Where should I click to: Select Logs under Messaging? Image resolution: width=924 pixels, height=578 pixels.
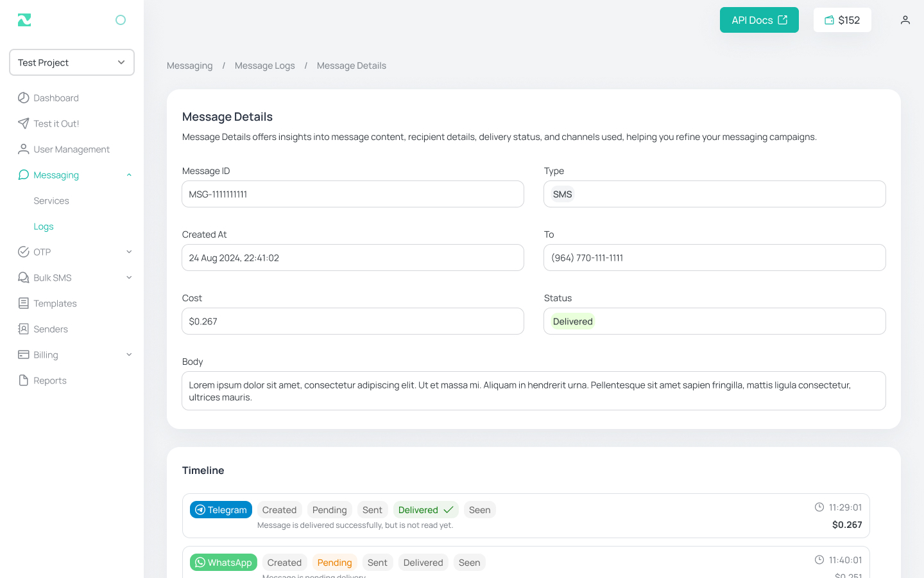click(44, 226)
